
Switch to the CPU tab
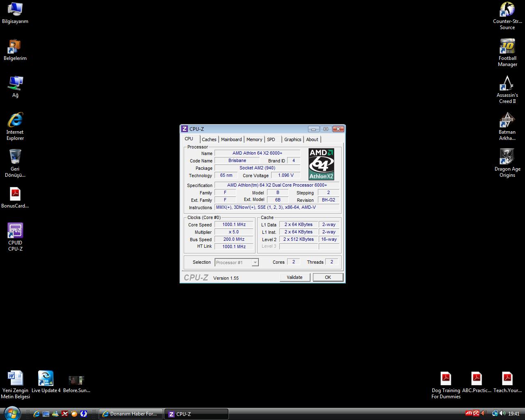[x=189, y=139]
